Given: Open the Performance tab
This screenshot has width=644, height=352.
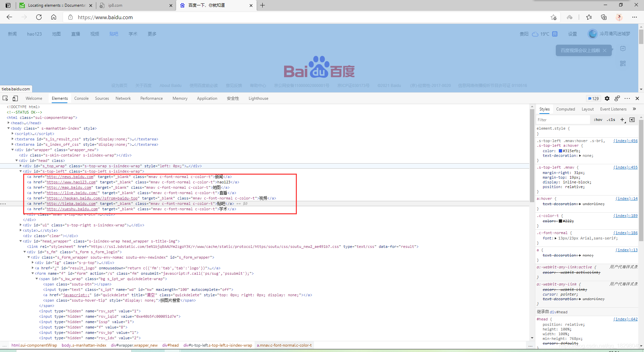Looking at the screenshot, I should click(152, 98).
